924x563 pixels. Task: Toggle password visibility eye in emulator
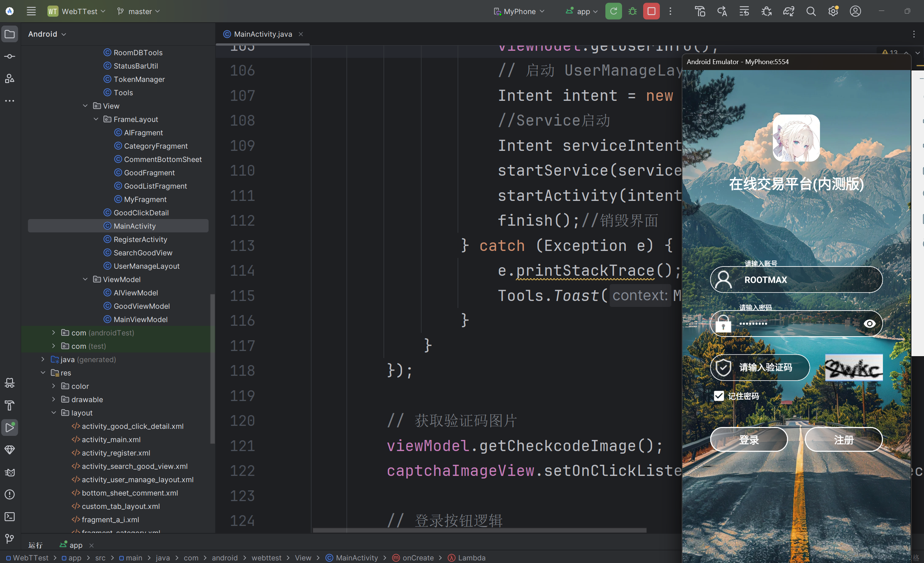(870, 323)
